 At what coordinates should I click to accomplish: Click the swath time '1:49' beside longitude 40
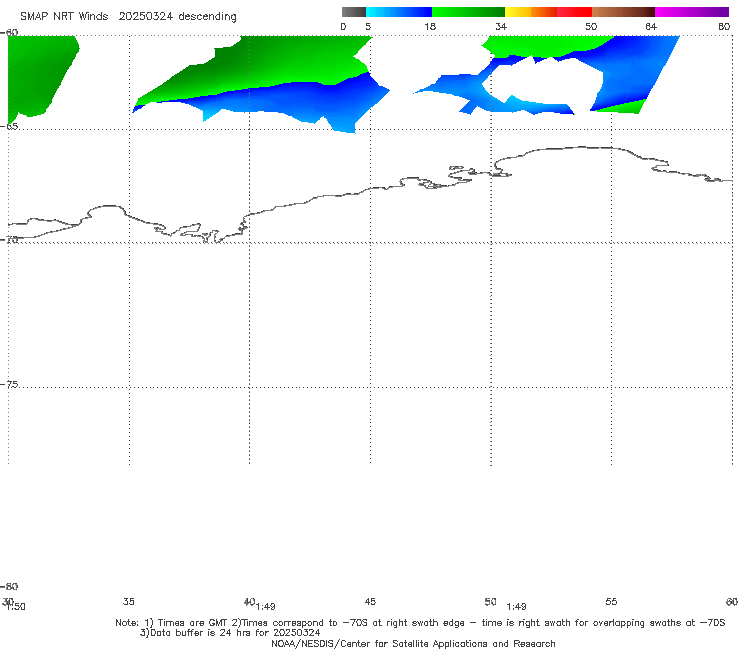pos(266,607)
